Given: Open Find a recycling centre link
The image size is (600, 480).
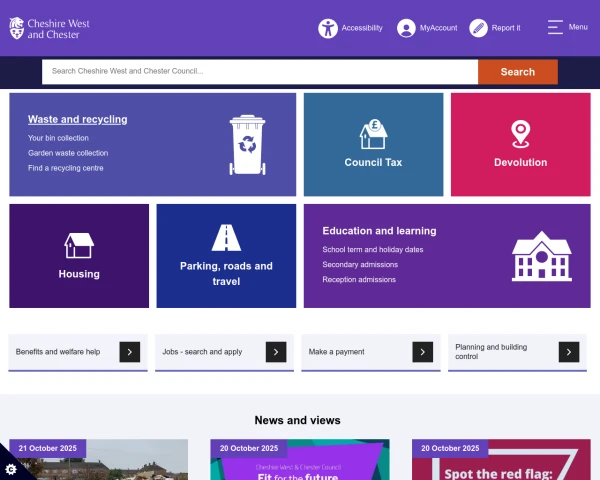Looking at the screenshot, I should coord(65,168).
